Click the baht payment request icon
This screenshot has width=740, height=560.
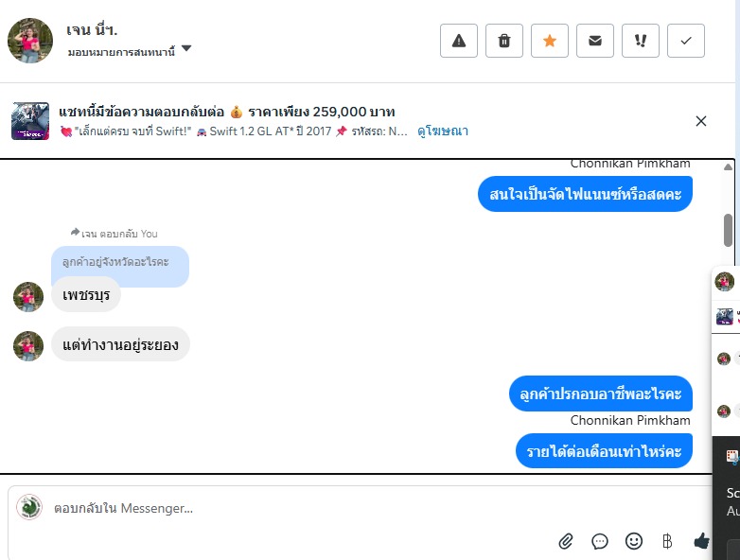tap(667, 541)
